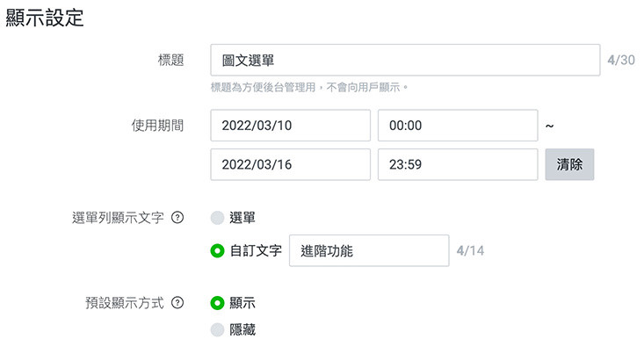
Task: Click the 4/14 custom text counter
Action: pyautogui.click(x=470, y=251)
